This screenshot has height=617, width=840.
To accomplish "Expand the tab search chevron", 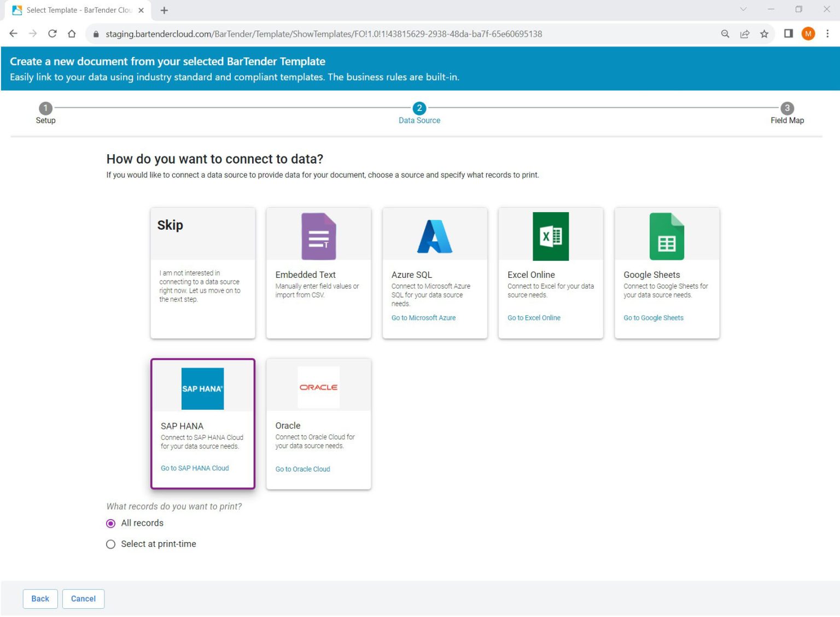I will point(743,9).
